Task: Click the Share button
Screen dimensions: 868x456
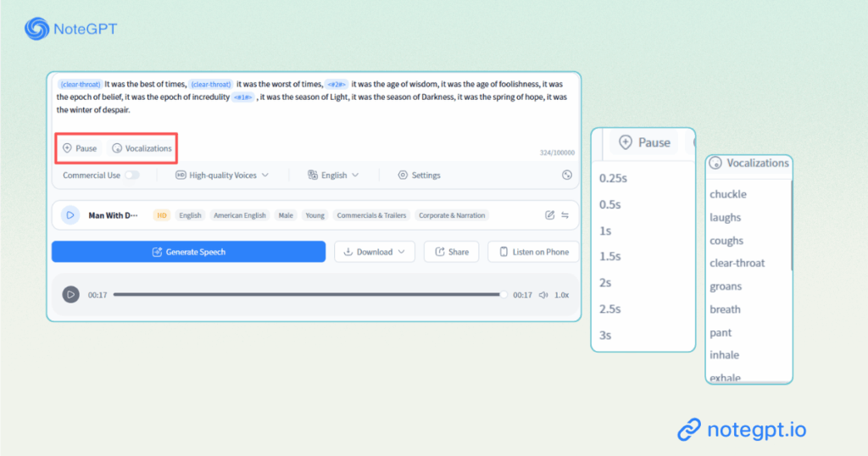Action: [451, 252]
